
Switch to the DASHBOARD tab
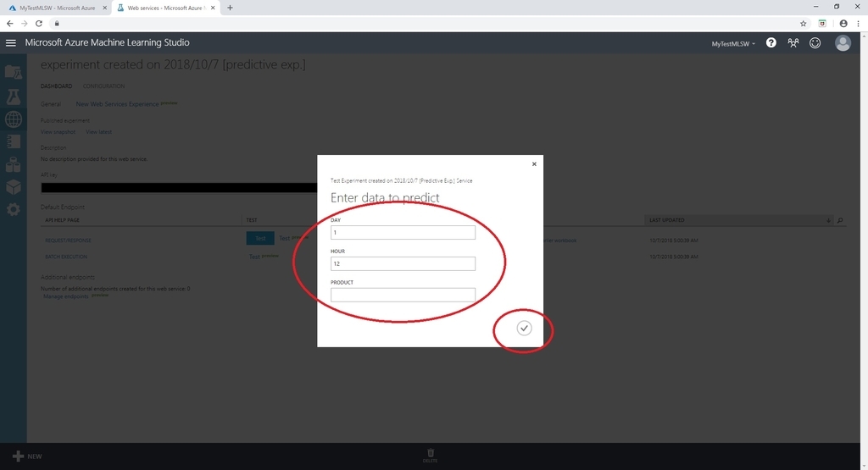[x=57, y=86]
